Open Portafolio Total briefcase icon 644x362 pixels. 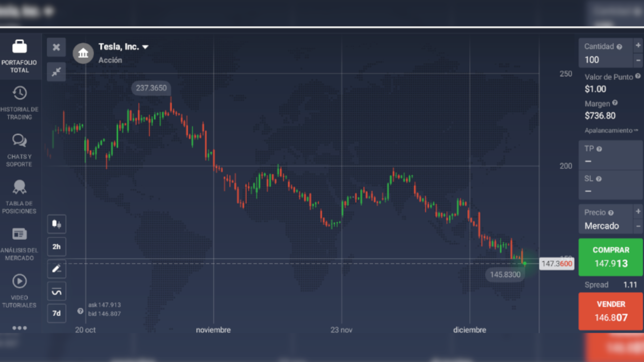point(20,47)
